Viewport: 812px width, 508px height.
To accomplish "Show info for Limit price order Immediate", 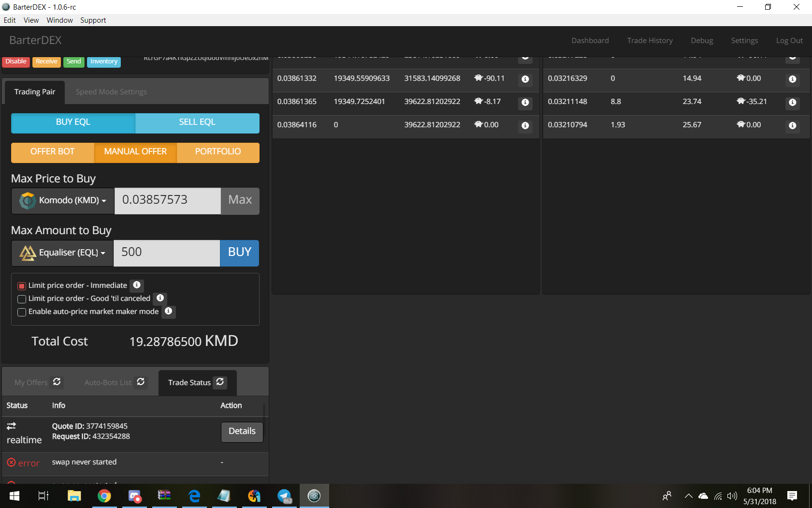I will point(137,285).
